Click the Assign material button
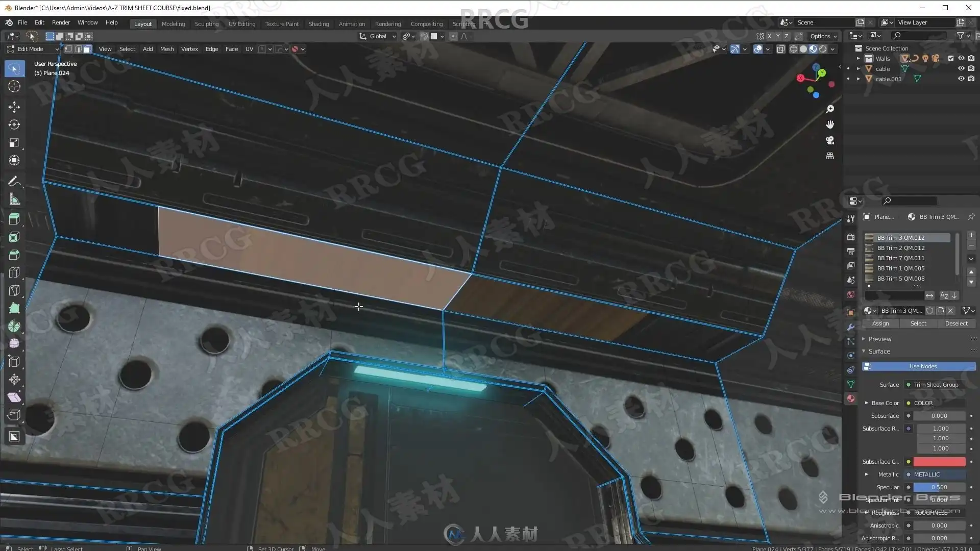 (x=880, y=323)
